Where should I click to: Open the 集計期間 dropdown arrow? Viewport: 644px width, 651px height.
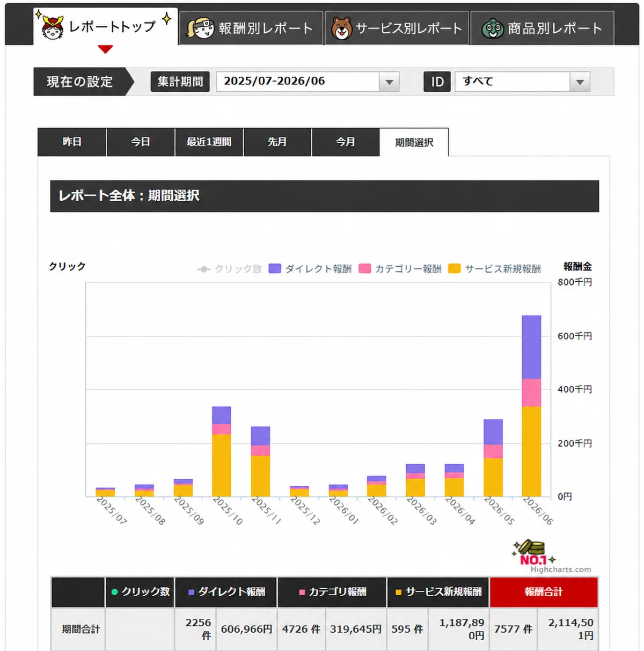click(390, 82)
